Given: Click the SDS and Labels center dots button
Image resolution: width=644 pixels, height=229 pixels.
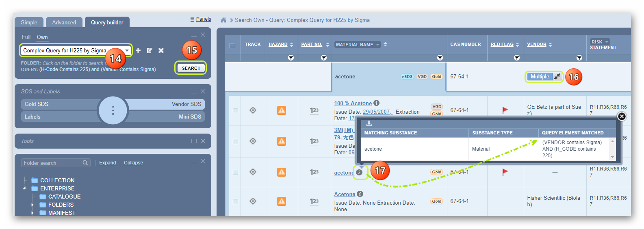Looking at the screenshot, I should click(x=113, y=110).
